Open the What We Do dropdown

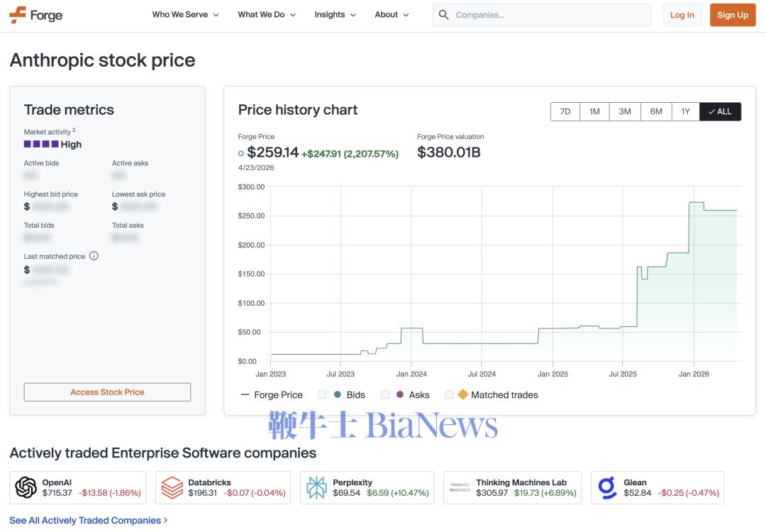267,15
